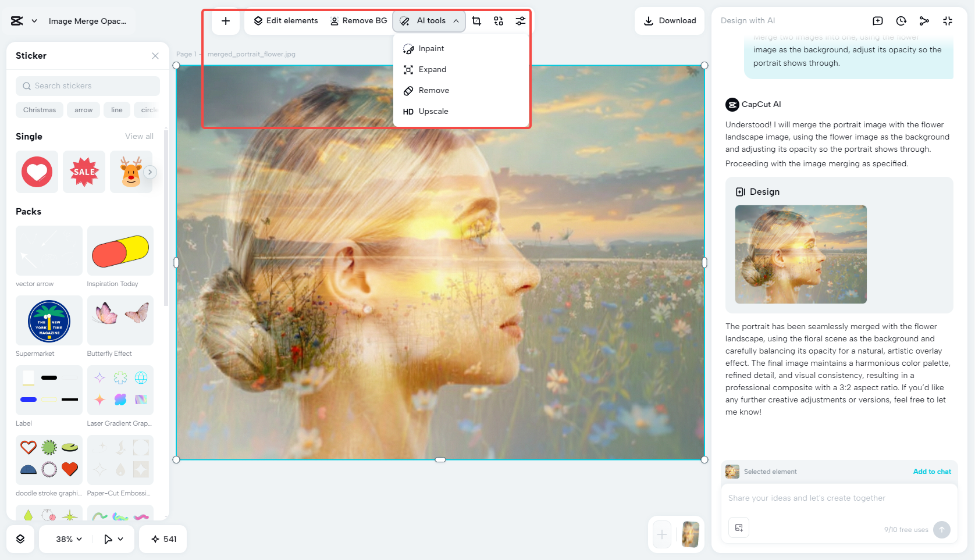Start a new chat icon in Design with AI
Image resolution: width=975 pixels, height=560 pixels.
tap(878, 21)
